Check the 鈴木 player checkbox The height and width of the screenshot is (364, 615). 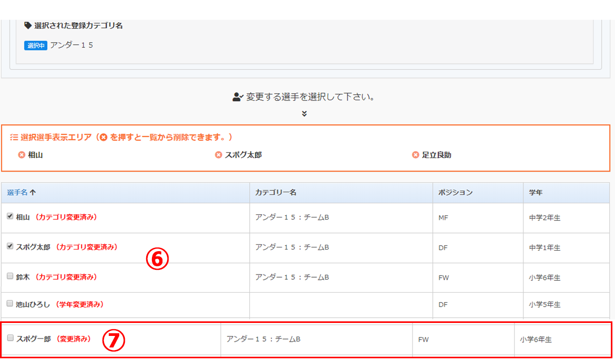[x=10, y=277]
